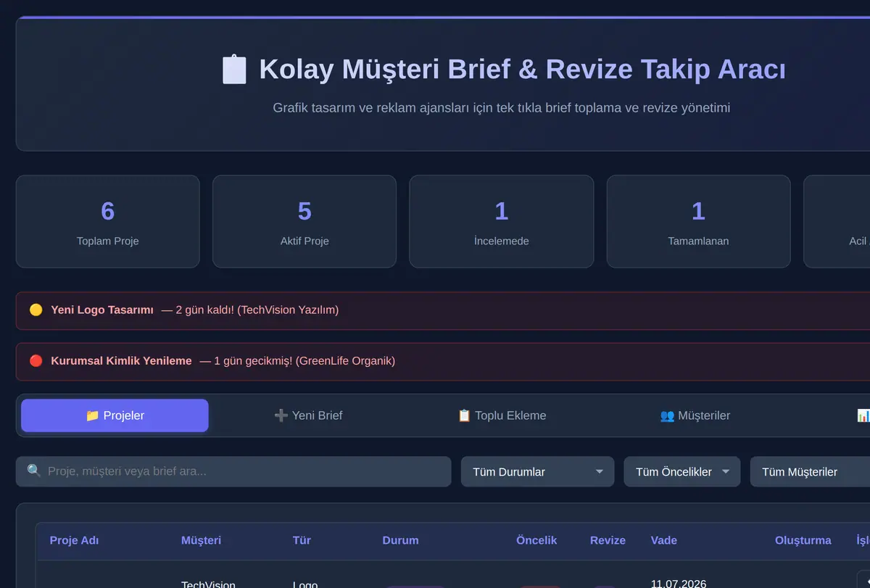
Task: Select the İncelemede stat card
Action: [502, 221]
